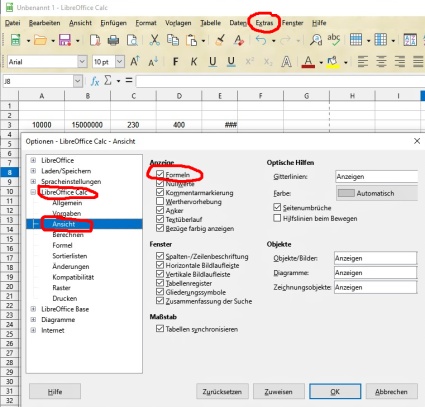Click the Copy icon
This screenshot has width=425, height=407.
[x=173, y=40]
